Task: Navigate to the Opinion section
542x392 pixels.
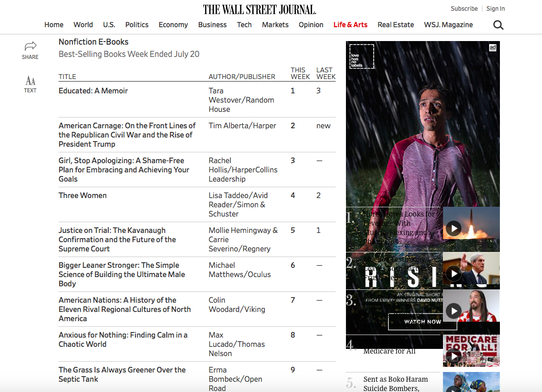Action: pos(311,25)
